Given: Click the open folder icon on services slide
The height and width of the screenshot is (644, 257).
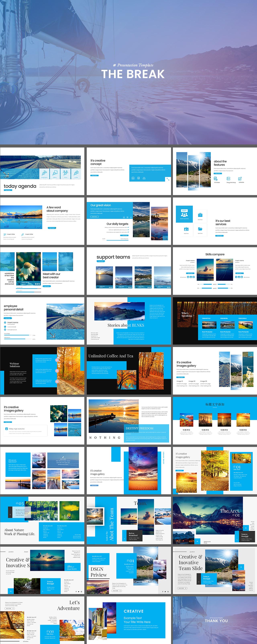Looking at the screenshot, I should pos(200,229).
